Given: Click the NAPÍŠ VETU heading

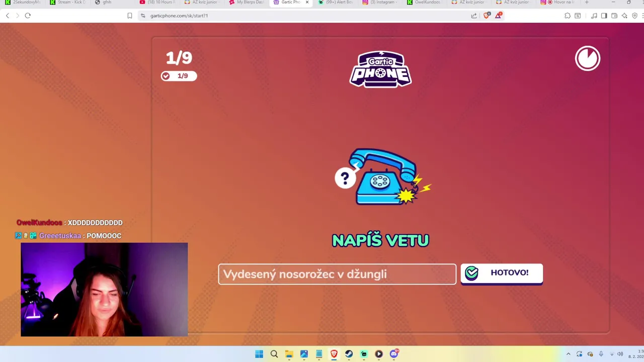Looking at the screenshot, I should pos(380,240).
